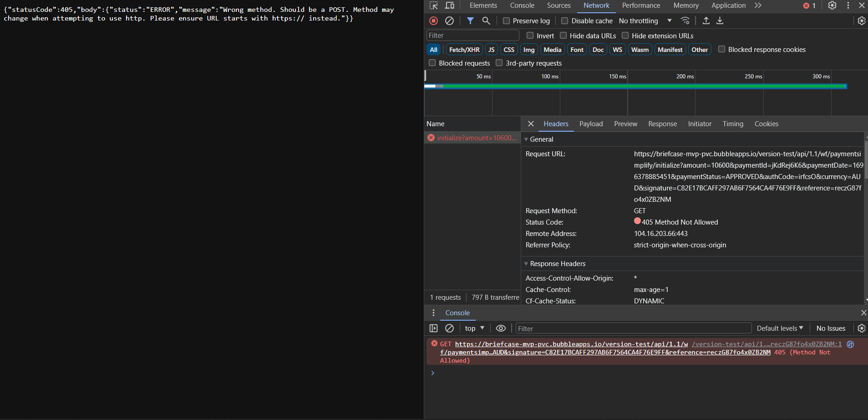Filter requests by JS type
Screen dimensions: 868x420
tap(491, 50)
